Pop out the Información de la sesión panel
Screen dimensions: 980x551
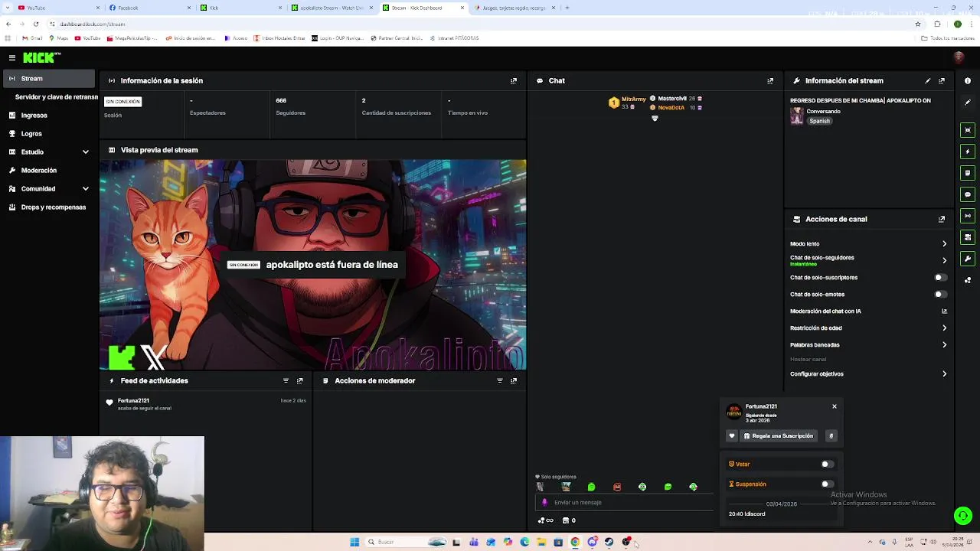click(x=514, y=80)
